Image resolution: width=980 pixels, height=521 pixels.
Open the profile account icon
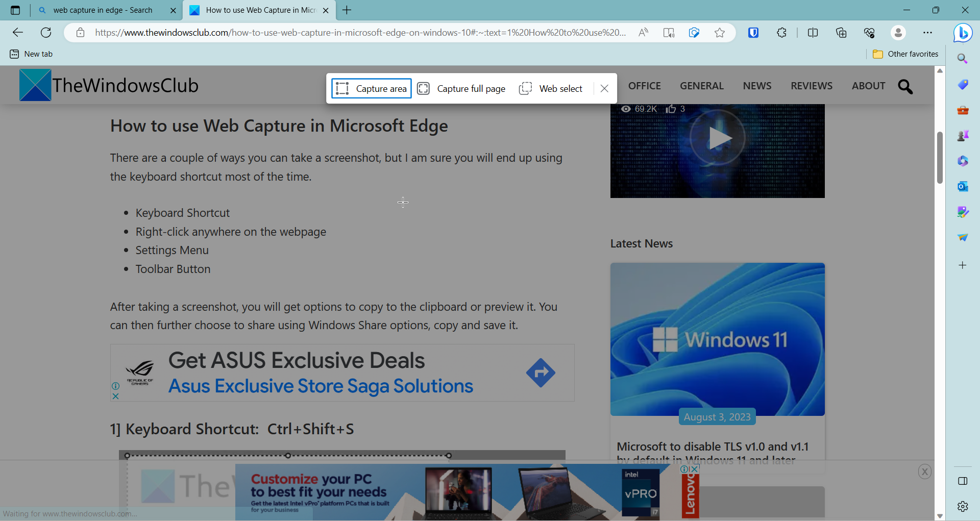click(x=898, y=33)
